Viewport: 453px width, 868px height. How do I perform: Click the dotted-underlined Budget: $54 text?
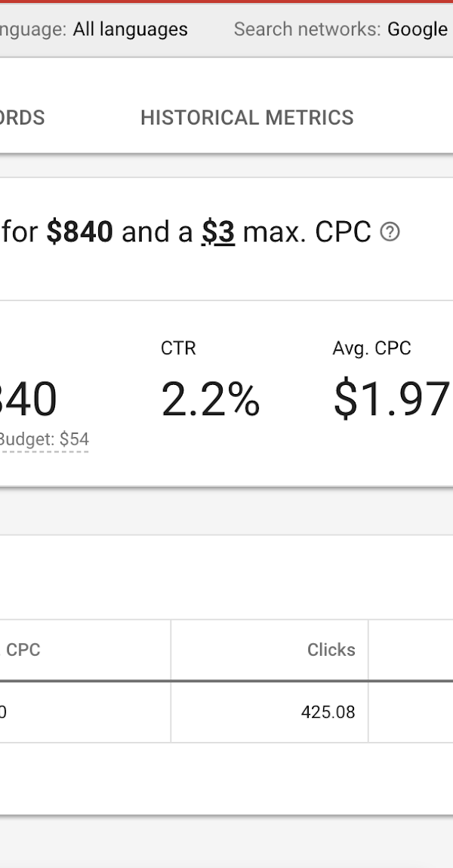pyautogui.click(x=44, y=439)
